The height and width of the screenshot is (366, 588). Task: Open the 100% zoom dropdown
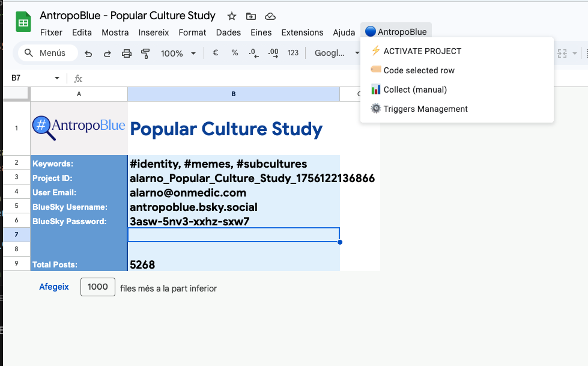178,53
